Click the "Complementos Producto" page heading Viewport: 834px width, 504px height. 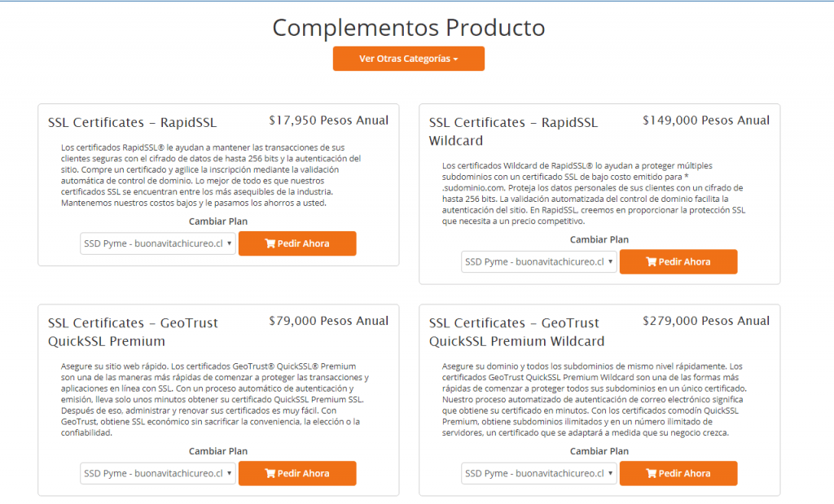pos(408,28)
